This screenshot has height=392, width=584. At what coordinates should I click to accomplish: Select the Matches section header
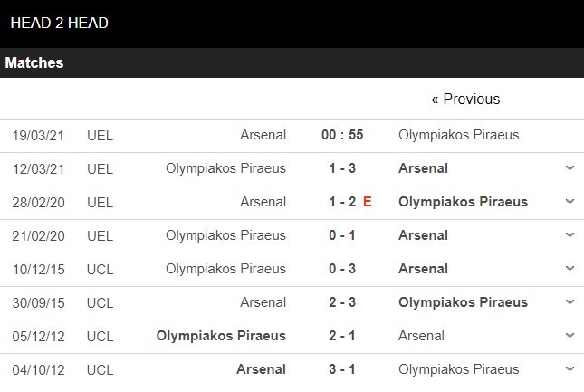pos(34,63)
